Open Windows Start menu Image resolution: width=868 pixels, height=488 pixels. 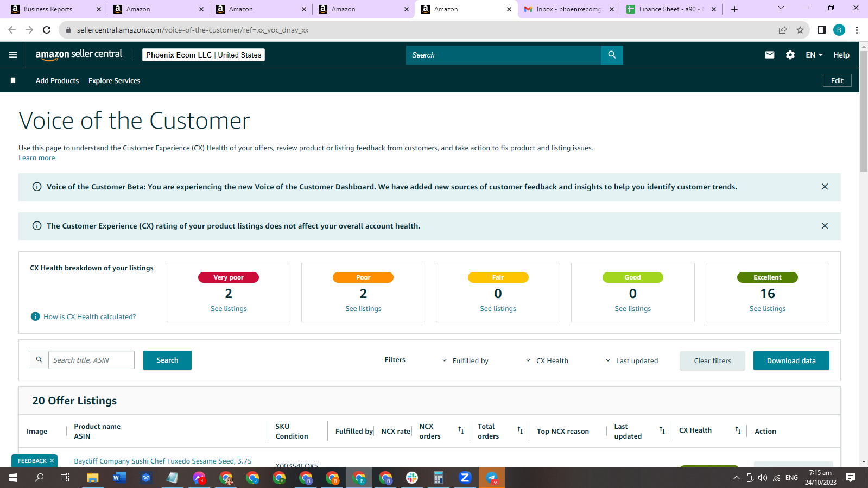(x=13, y=478)
